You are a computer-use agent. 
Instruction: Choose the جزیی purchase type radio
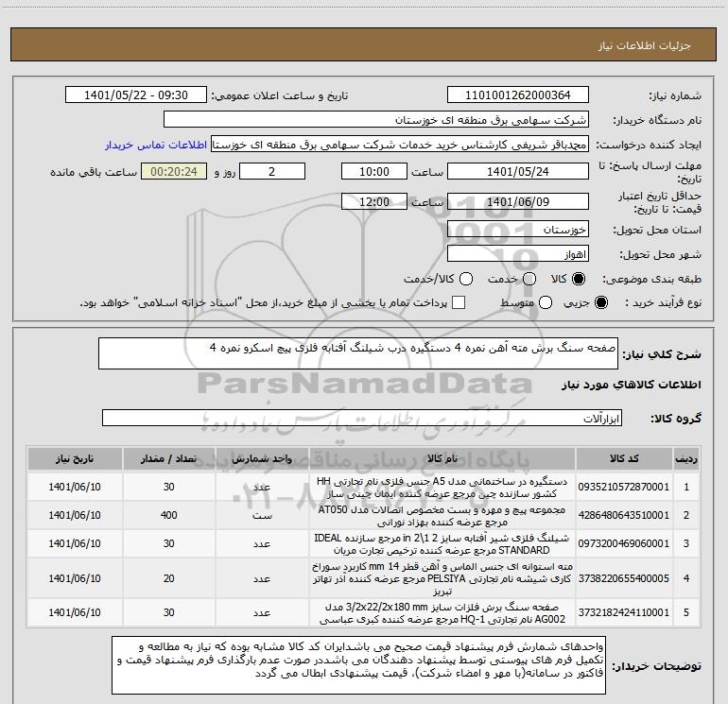pos(600,302)
